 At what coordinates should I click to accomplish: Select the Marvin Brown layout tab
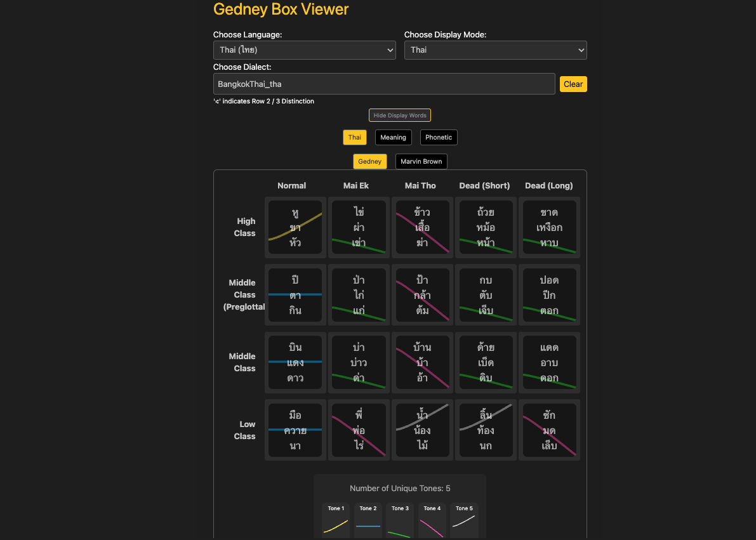[x=421, y=161]
